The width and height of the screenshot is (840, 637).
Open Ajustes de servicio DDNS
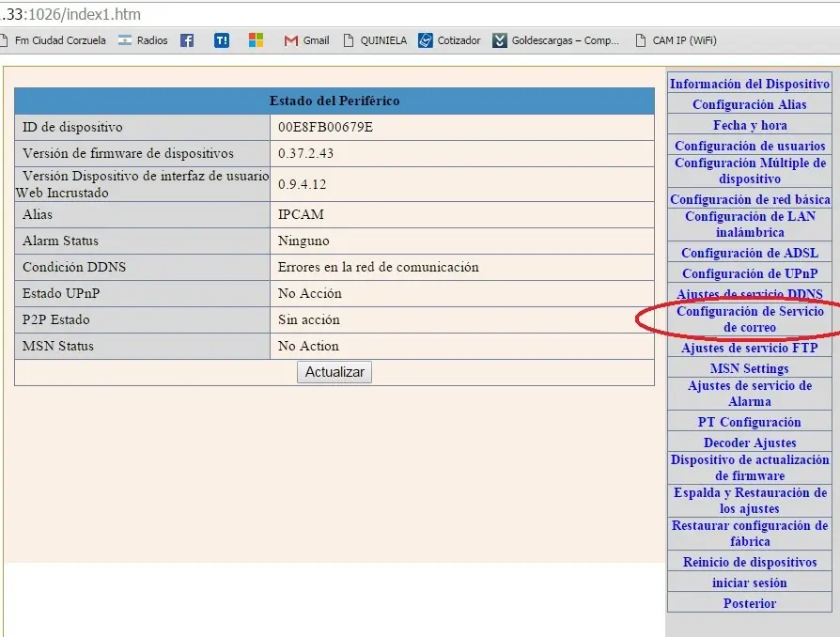coord(750,294)
